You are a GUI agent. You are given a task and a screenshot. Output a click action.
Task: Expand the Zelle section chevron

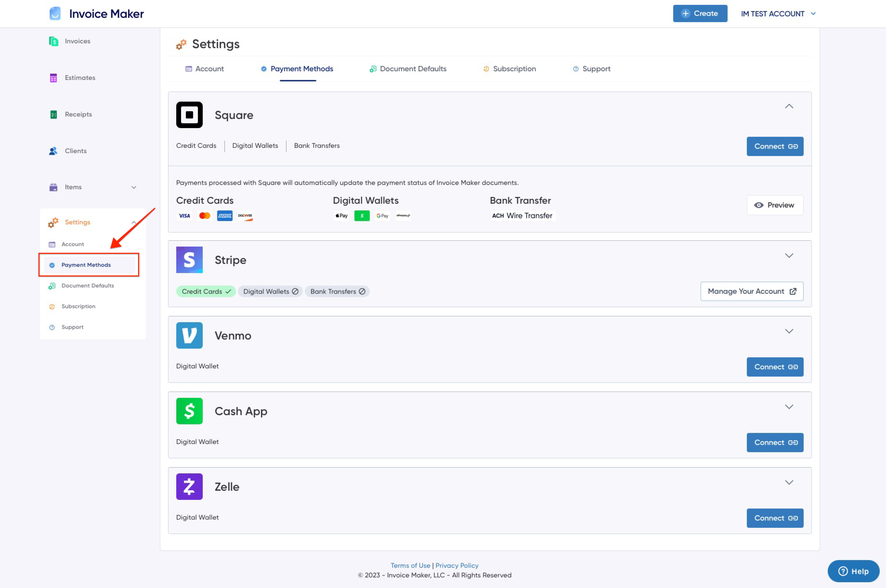point(789,483)
